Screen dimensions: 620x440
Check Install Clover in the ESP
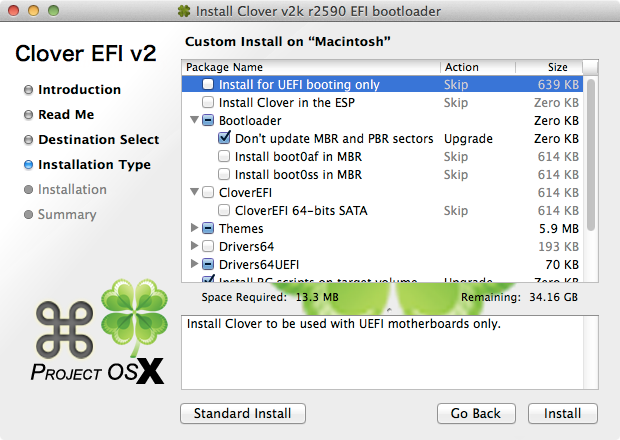point(208,102)
